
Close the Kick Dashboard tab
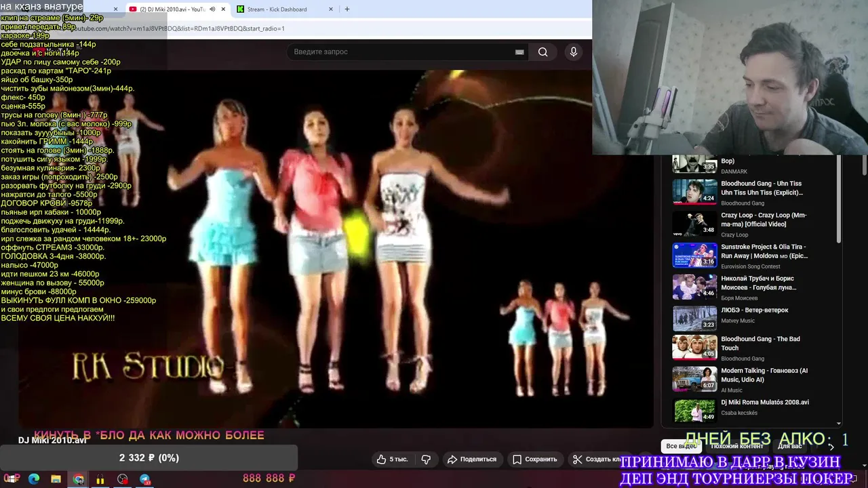[x=331, y=9]
